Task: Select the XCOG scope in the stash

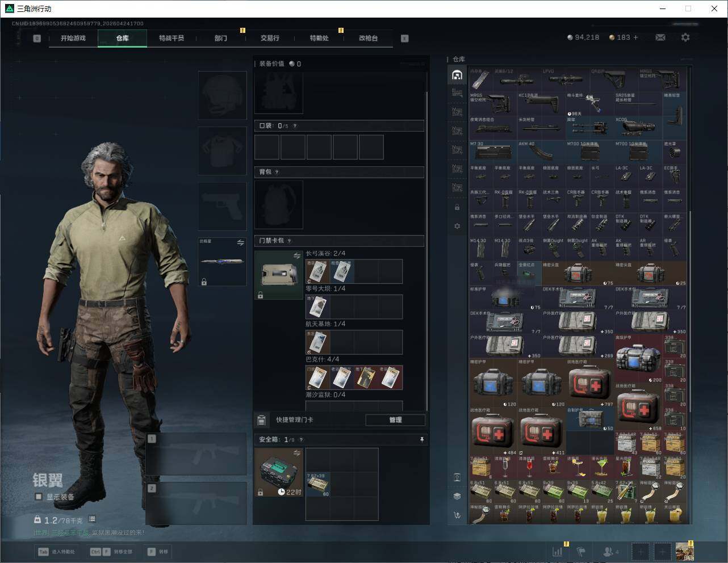Action: pos(638,128)
